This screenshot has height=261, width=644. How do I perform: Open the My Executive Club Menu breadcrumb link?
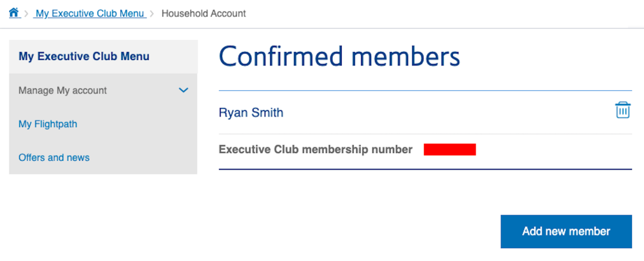(89, 13)
